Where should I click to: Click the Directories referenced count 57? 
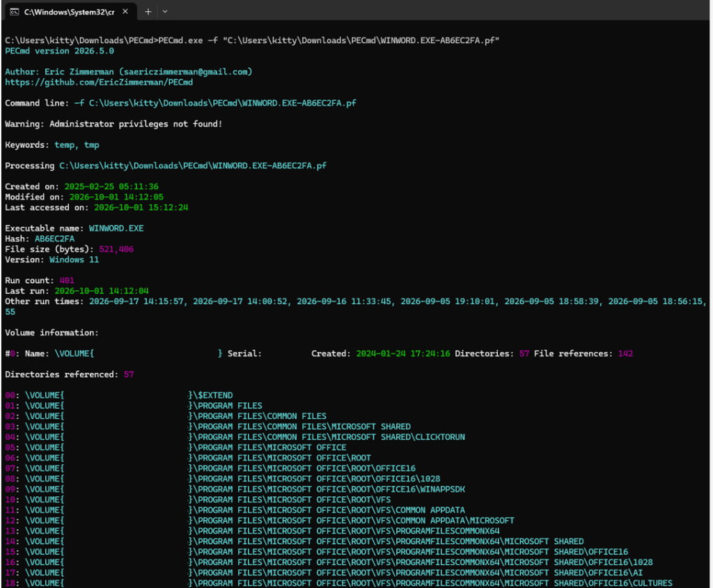[129, 374]
